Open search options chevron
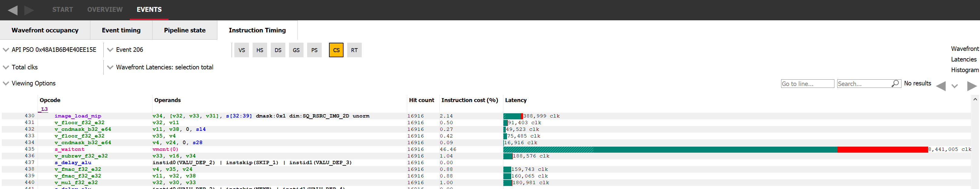The height and width of the screenshot is (189, 980). (x=955, y=86)
